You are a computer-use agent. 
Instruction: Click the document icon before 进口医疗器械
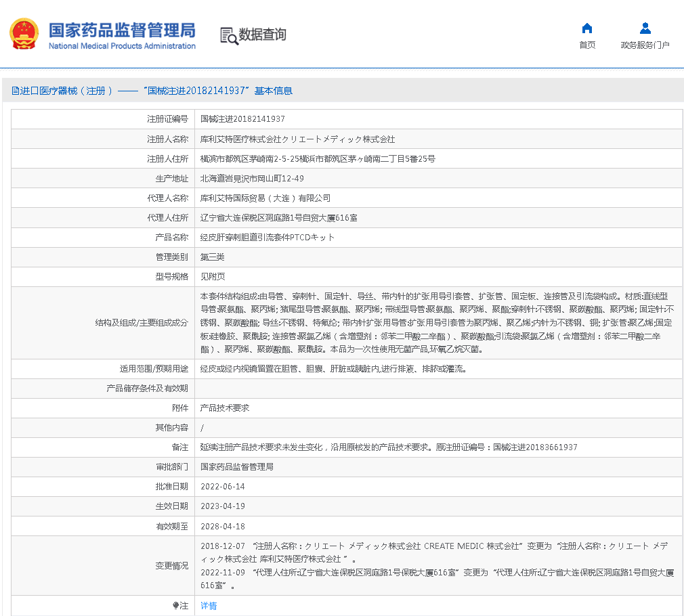16,91
